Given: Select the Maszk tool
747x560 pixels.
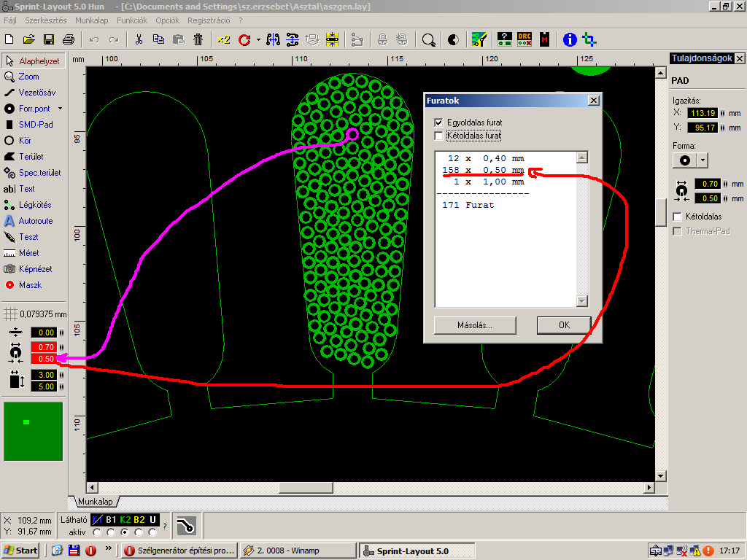Looking at the screenshot, I should click(23, 285).
